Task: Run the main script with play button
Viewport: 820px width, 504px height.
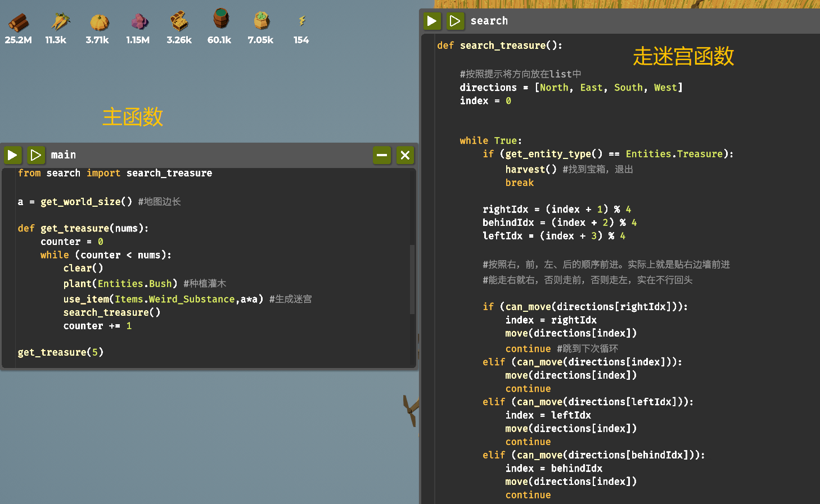Action: pos(12,155)
